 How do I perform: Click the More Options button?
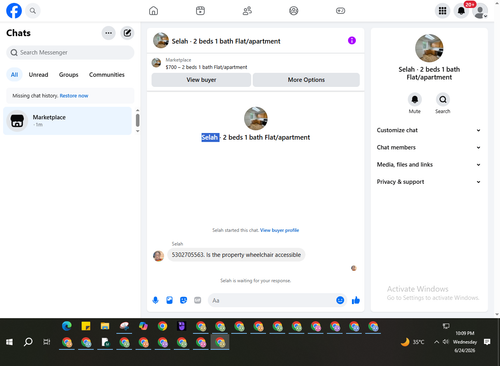click(306, 80)
